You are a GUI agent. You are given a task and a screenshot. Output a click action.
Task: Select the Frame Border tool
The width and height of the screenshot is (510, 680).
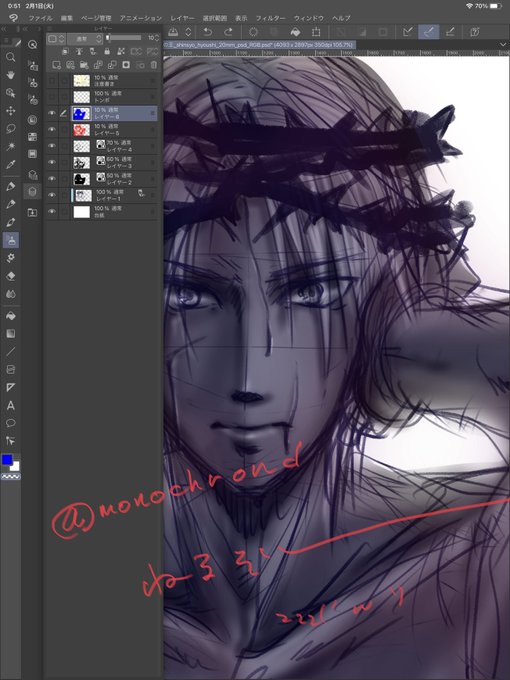(x=10, y=369)
